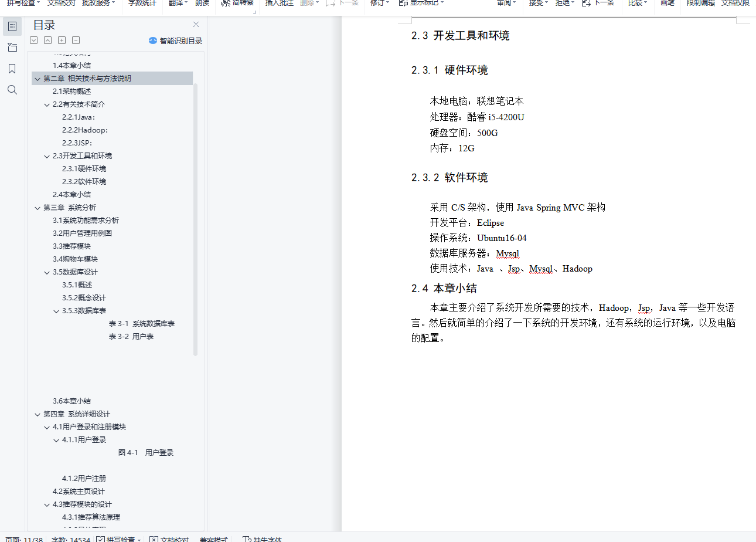
Task: Click the document heading 2.4 本章小结
Action: coord(444,289)
